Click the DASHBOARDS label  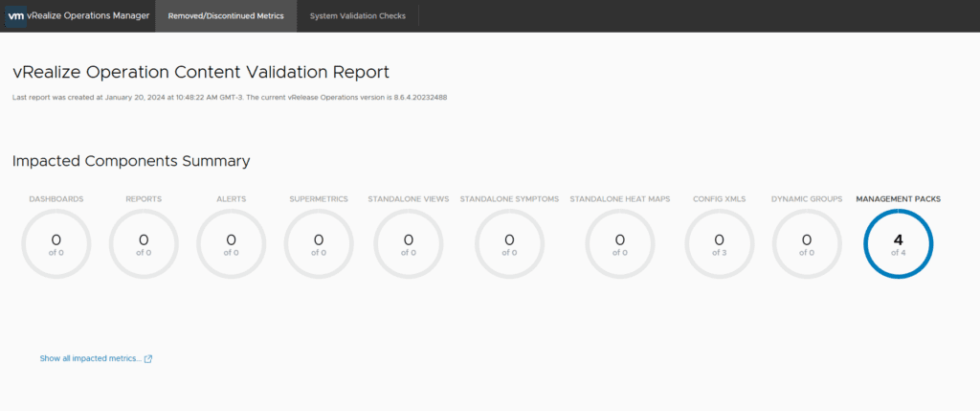(56, 199)
